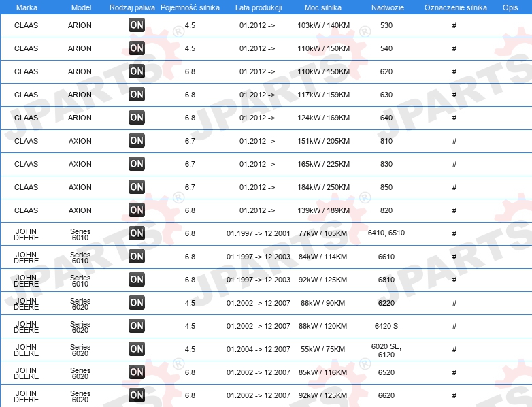Click the ON fuel icon in 6420 S row
The image size is (532, 407).
(137, 325)
